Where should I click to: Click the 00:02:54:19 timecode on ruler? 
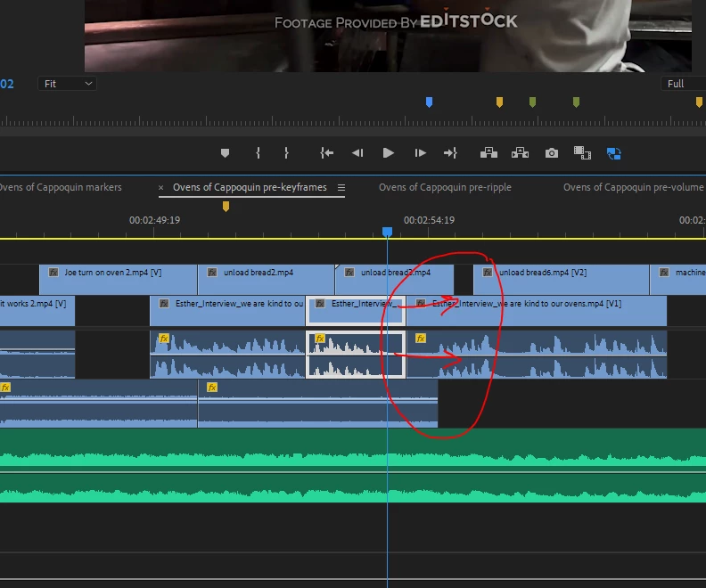click(x=429, y=220)
